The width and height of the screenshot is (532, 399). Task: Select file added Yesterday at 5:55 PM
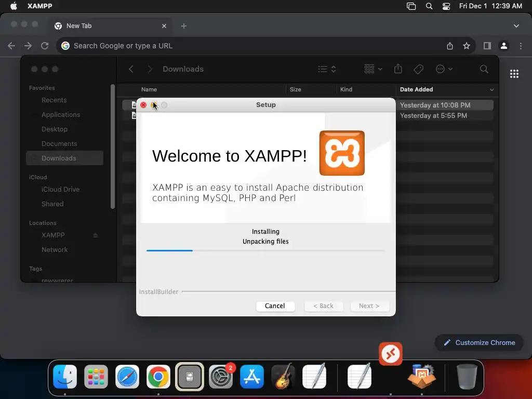tap(433, 116)
